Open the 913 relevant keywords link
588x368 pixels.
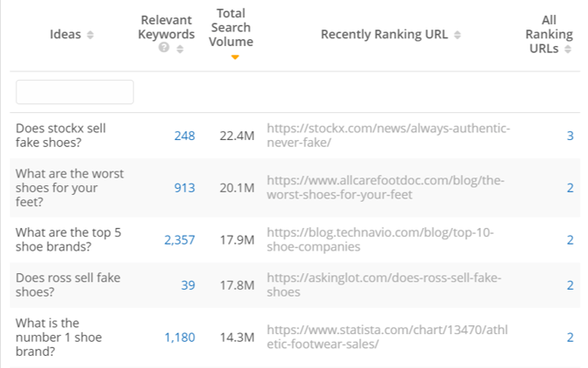click(x=184, y=188)
